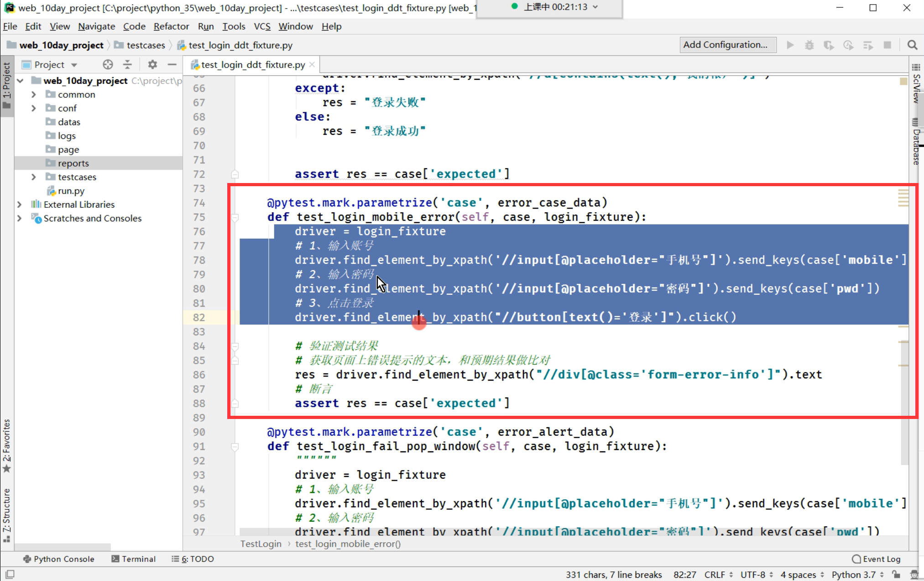924x581 pixels.
Task: Open the Project view dropdown
Action: 74,65
